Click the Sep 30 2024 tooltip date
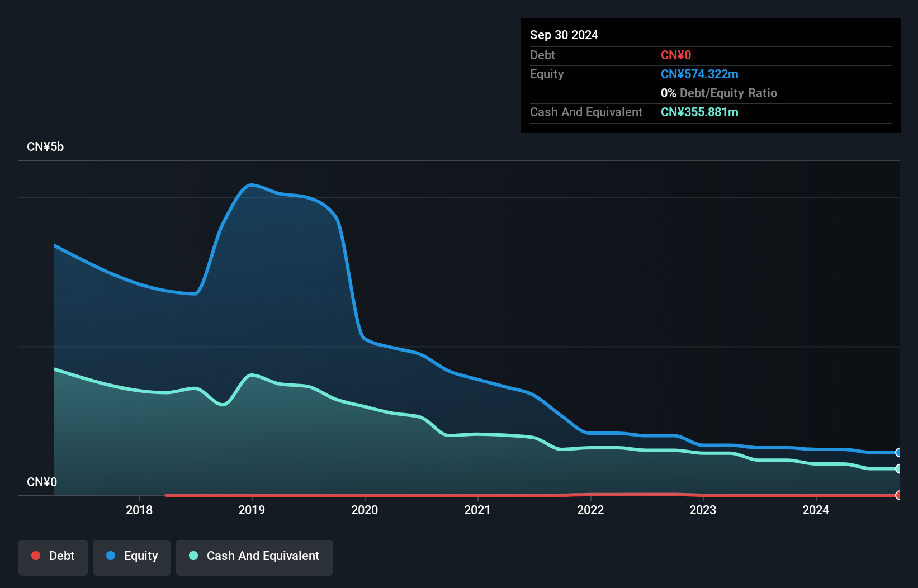 [x=564, y=35]
